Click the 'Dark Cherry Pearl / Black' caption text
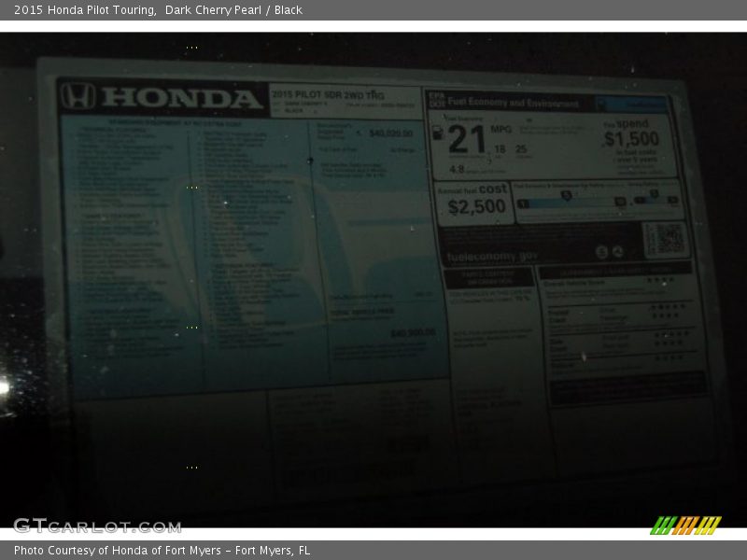This screenshot has width=747, height=560. tap(233, 10)
